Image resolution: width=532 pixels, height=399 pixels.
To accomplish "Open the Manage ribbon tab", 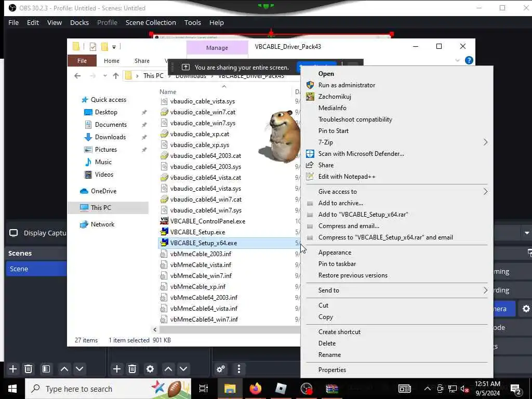I will click(217, 48).
